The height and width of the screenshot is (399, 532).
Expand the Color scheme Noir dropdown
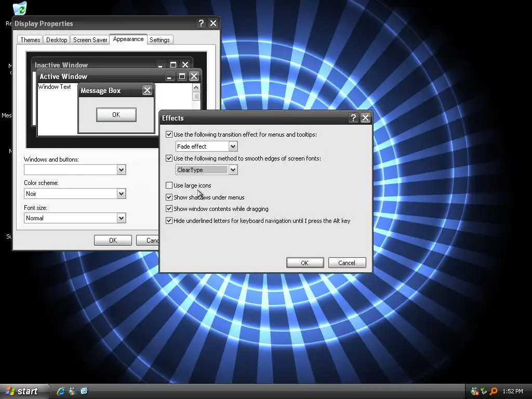[x=121, y=194]
